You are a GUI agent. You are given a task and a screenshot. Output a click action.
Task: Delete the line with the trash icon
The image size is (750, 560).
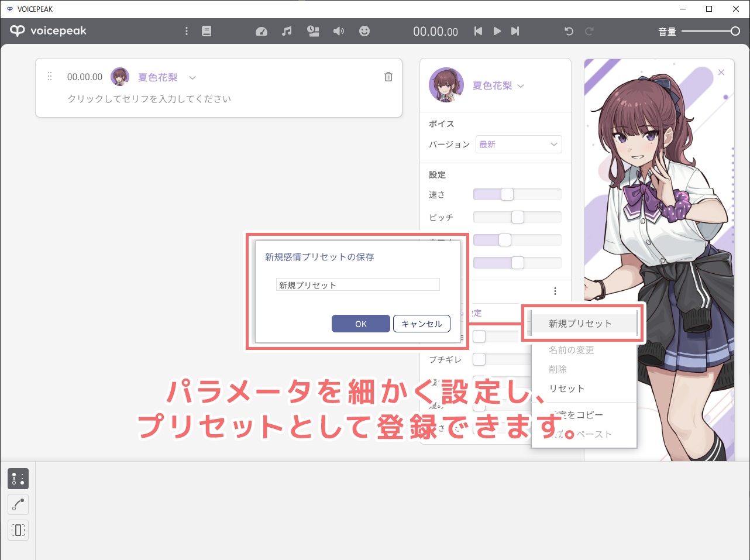click(x=388, y=77)
